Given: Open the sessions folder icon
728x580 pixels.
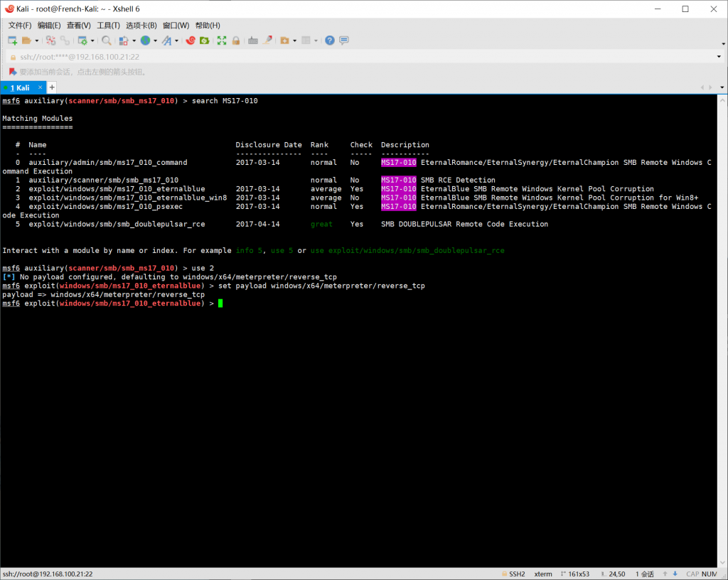Looking at the screenshot, I should (26, 41).
